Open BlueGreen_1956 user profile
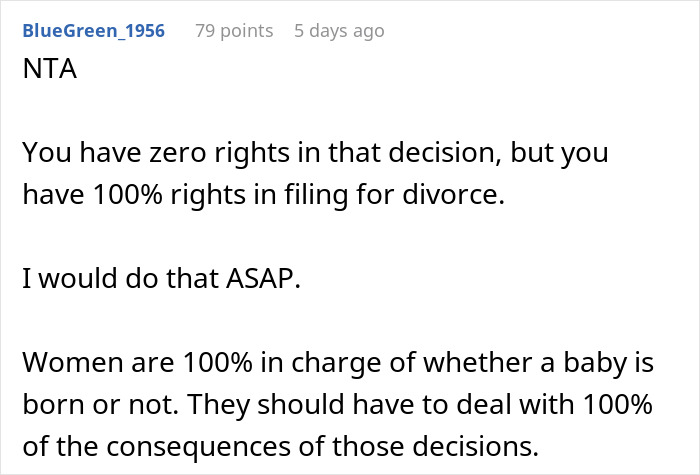 tap(94, 31)
